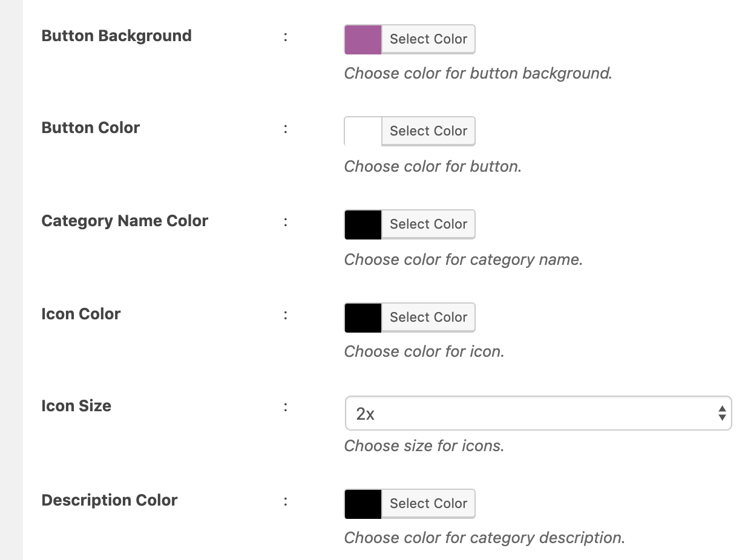
Task: Click the Description Color label
Action: [110, 500]
